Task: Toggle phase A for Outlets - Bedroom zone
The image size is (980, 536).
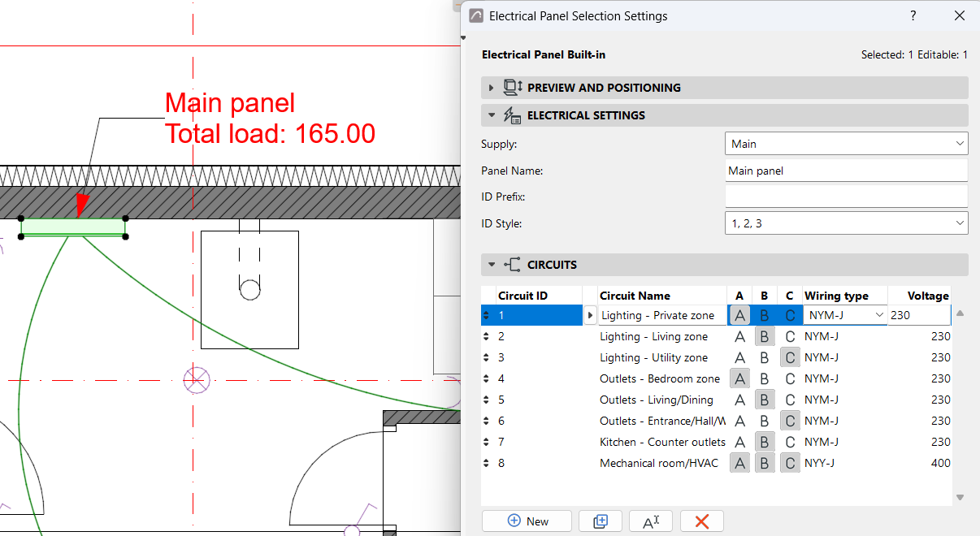Action: pyautogui.click(x=739, y=378)
